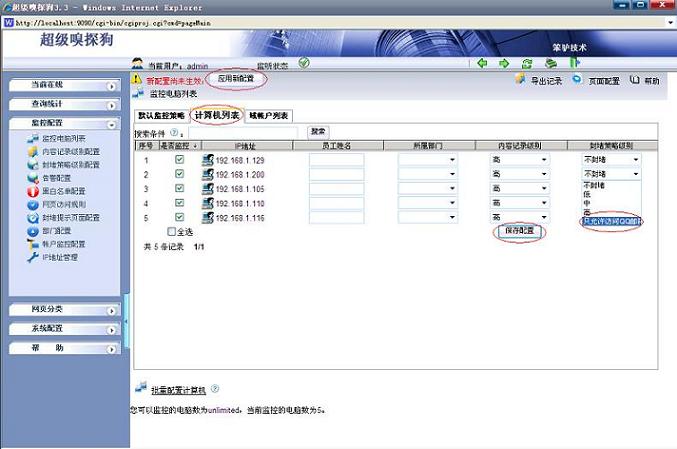Click the 应用新配置 button
677x449 pixels.
(x=236, y=79)
